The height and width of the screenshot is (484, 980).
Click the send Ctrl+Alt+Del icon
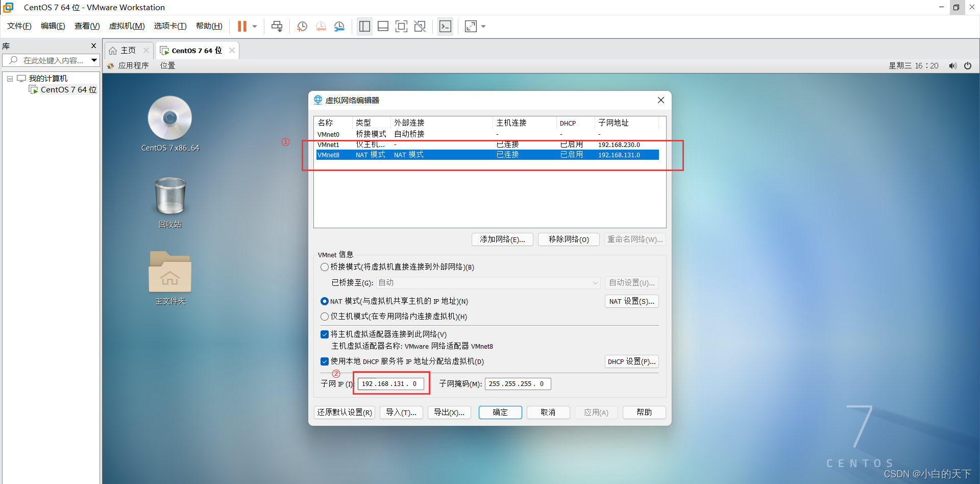[277, 26]
